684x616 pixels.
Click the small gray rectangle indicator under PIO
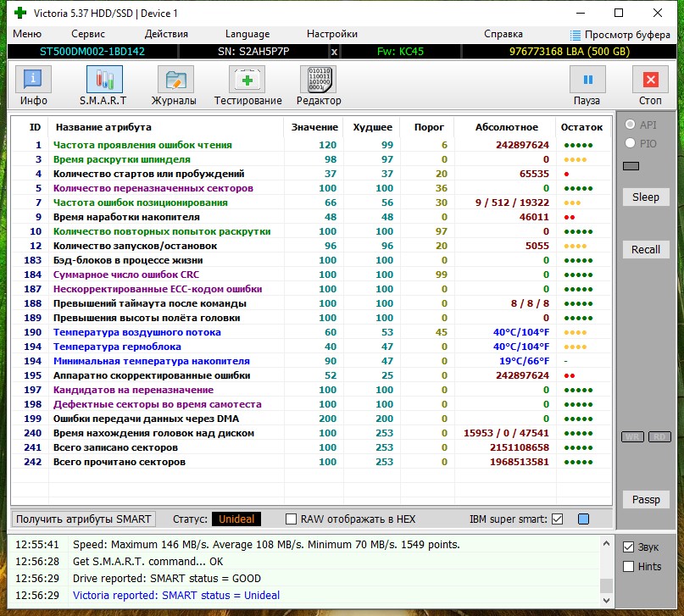pyautogui.click(x=631, y=166)
